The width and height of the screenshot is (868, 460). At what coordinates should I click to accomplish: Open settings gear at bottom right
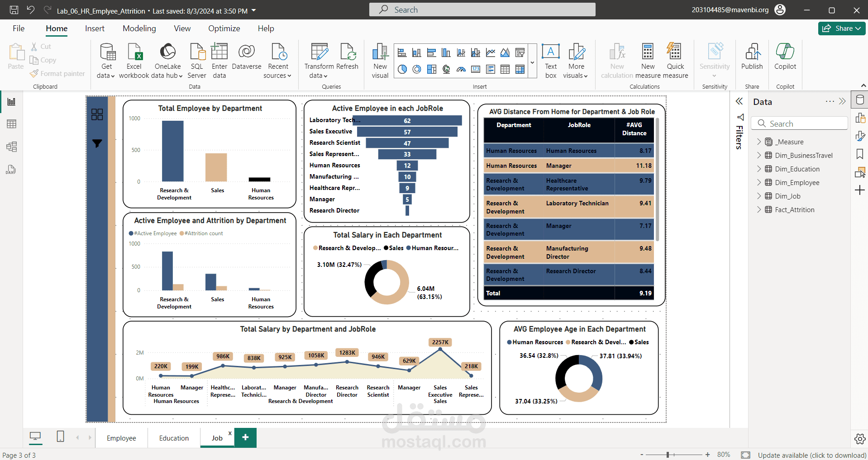(x=860, y=439)
